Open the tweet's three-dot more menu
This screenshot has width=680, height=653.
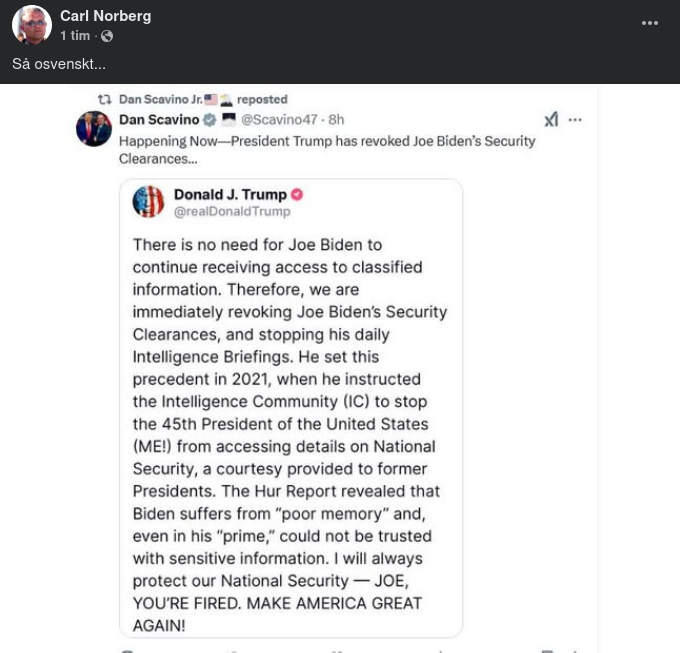tap(575, 119)
